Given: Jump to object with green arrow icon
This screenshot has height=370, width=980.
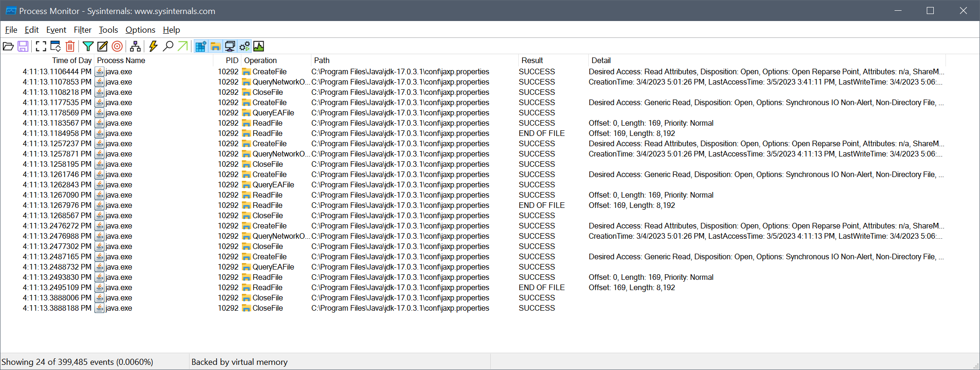Looking at the screenshot, I should pos(183,46).
